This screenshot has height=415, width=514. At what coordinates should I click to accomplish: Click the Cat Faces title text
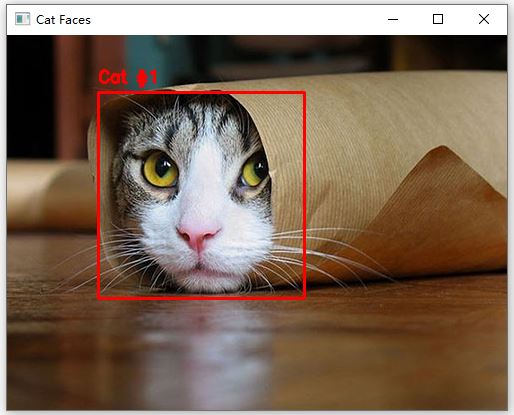coord(63,20)
